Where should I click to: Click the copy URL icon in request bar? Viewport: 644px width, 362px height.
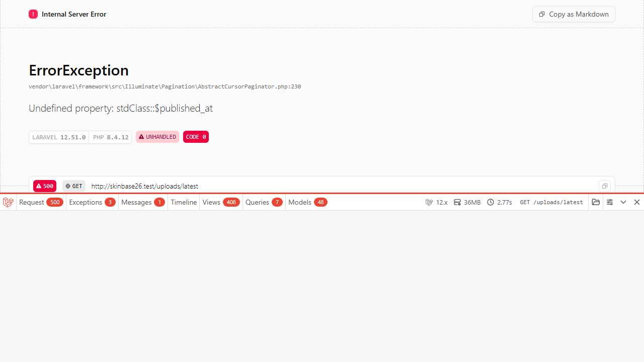[605, 186]
